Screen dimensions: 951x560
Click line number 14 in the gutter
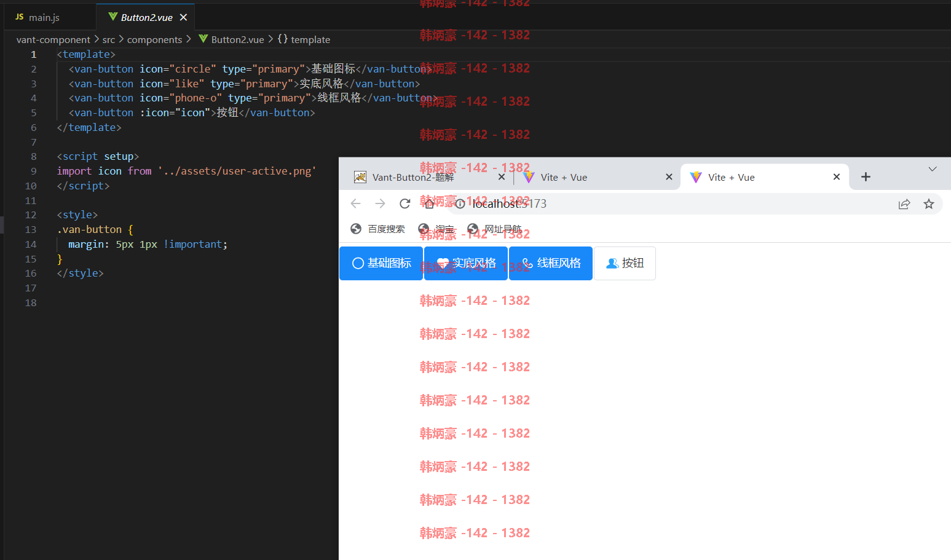[31, 244]
